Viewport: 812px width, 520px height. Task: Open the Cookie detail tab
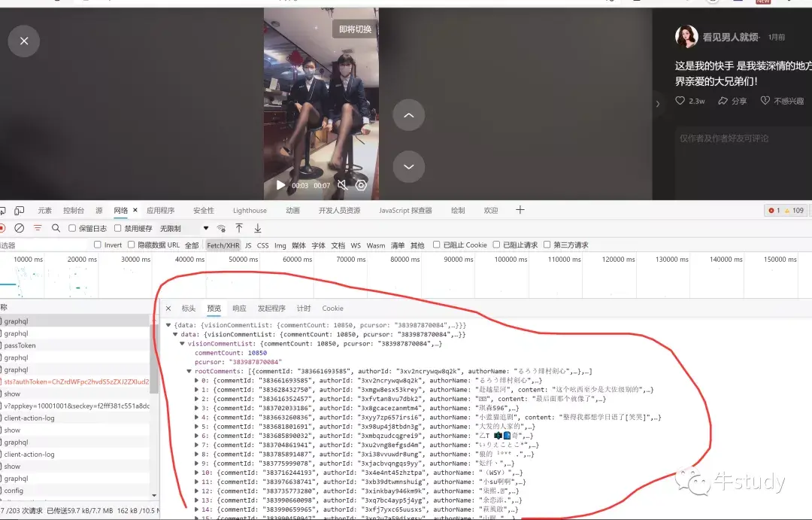332,309
